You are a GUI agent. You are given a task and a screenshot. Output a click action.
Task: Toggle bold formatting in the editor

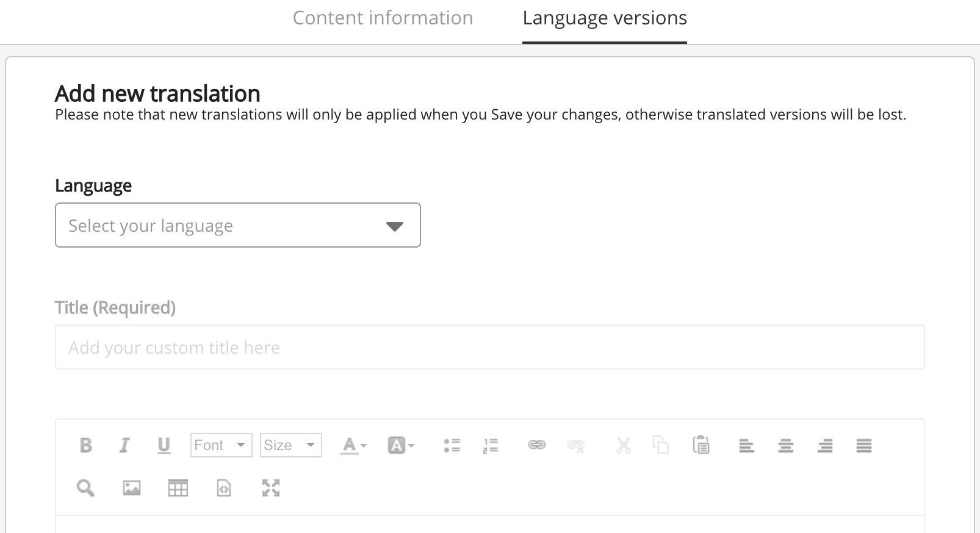[86, 445]
